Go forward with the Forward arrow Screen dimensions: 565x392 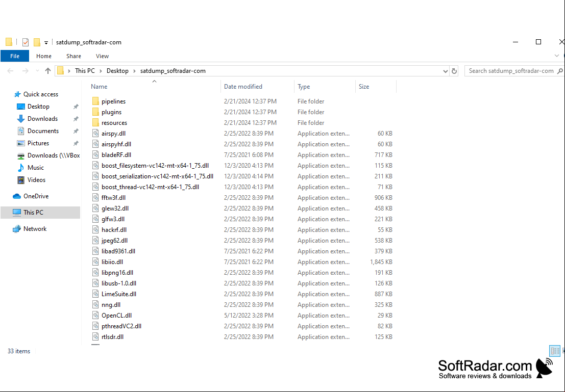point(25,71)
